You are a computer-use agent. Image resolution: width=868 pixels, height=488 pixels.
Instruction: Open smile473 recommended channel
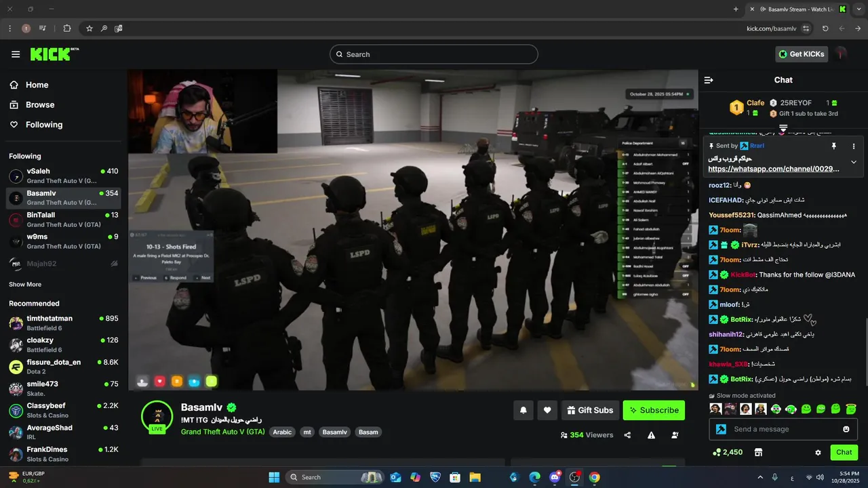coord(64,388)
